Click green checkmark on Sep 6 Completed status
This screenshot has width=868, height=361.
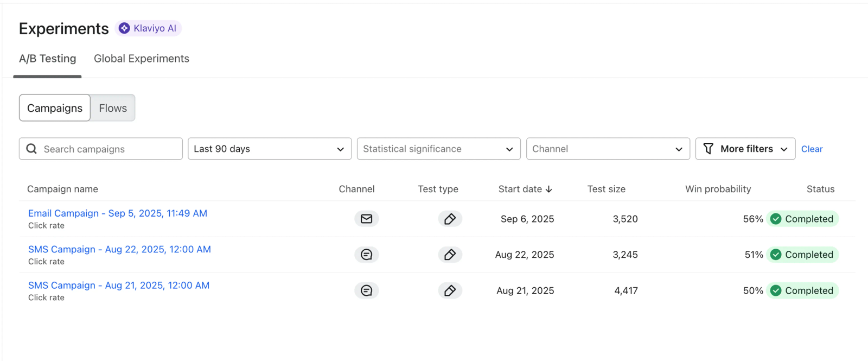(x=776, y=219)
